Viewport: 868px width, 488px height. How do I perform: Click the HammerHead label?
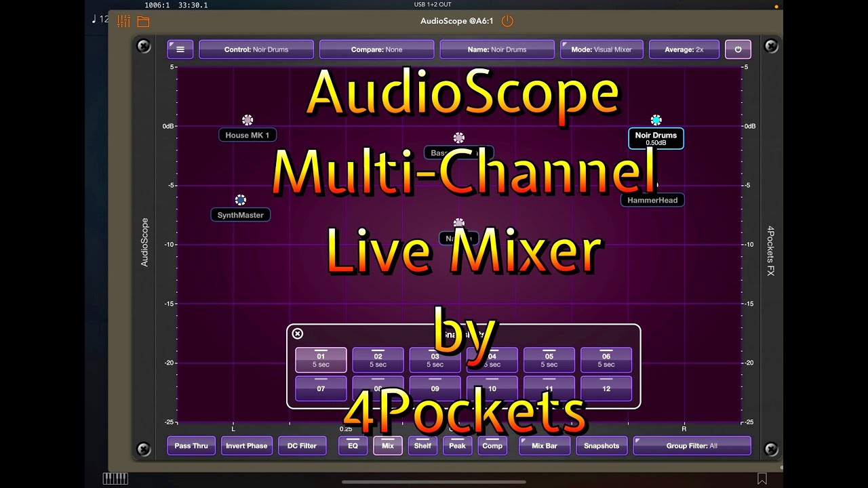[652, 200]
